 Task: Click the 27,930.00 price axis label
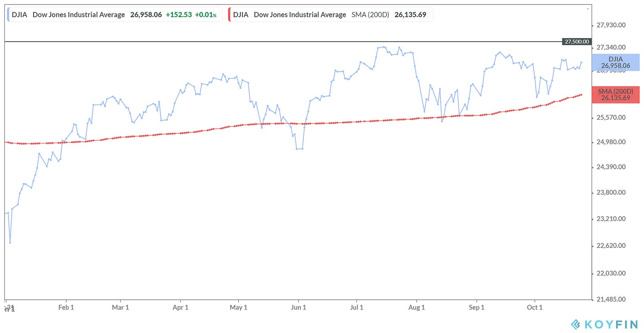coord(611,25)
